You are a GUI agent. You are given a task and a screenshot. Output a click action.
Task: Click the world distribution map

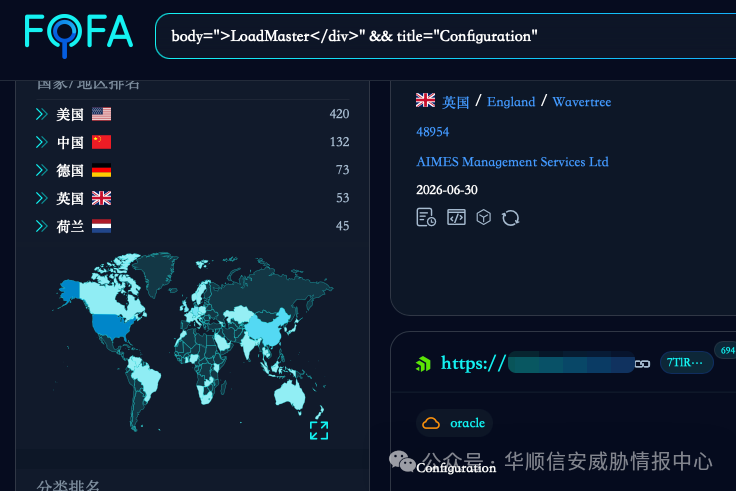coord(192,342)
